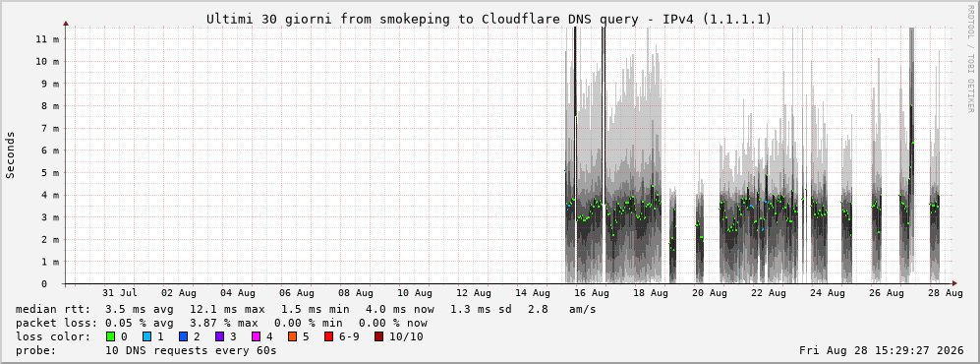Click the red 6-9 loss color swatch
The image size is (980, 364).
coord(328,336)
